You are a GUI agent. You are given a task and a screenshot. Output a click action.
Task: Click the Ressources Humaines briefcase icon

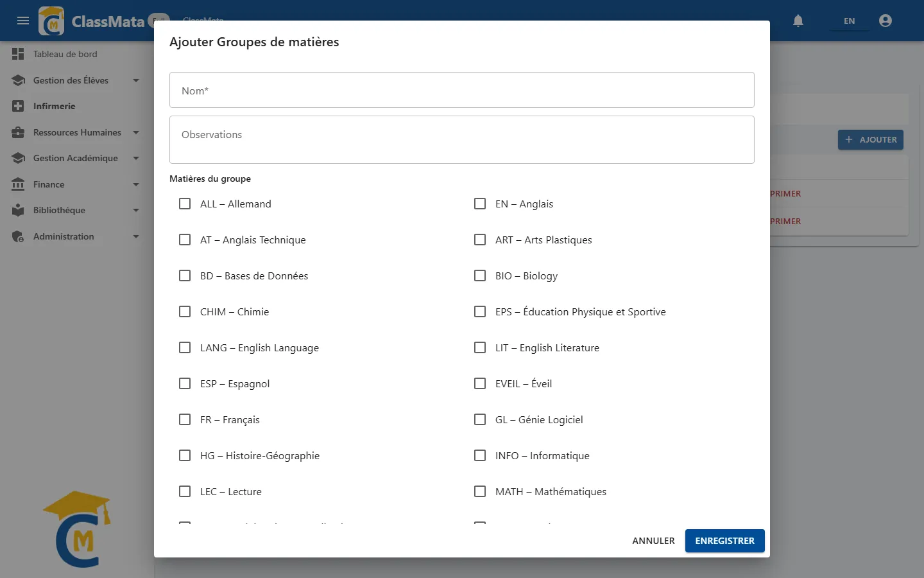[18, 132]
